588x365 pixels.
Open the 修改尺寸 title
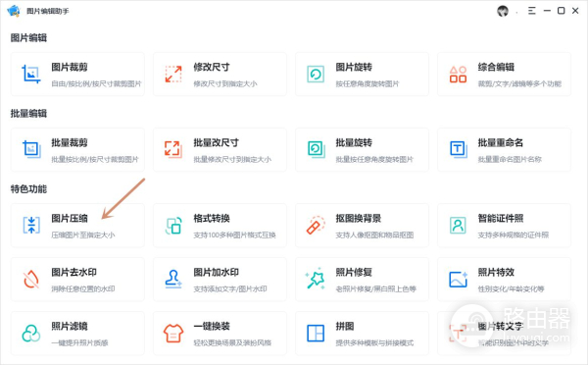coord(212,68)
